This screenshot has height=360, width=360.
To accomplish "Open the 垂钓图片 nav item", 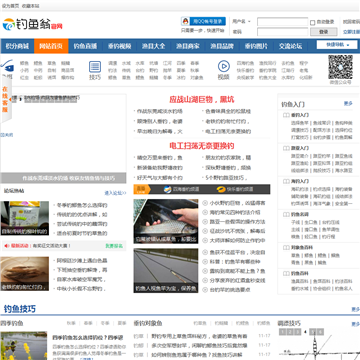I will (x=256, y=46).
